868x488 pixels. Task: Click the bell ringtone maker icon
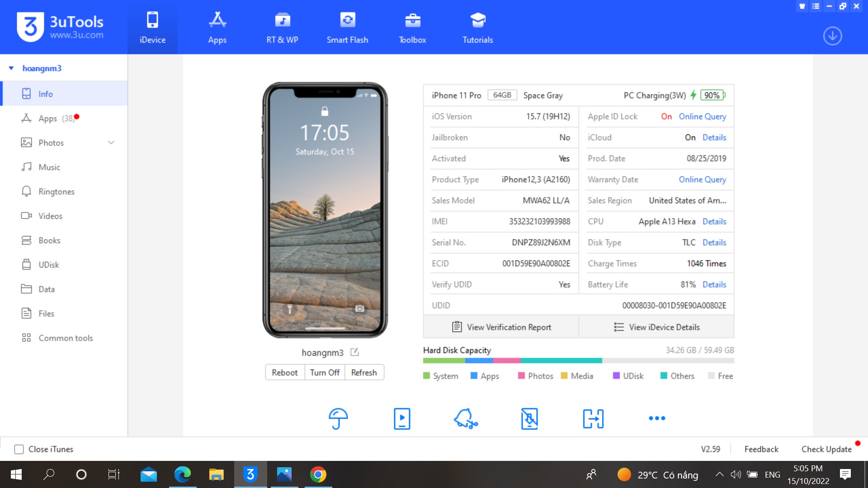[x=466, y=418]
